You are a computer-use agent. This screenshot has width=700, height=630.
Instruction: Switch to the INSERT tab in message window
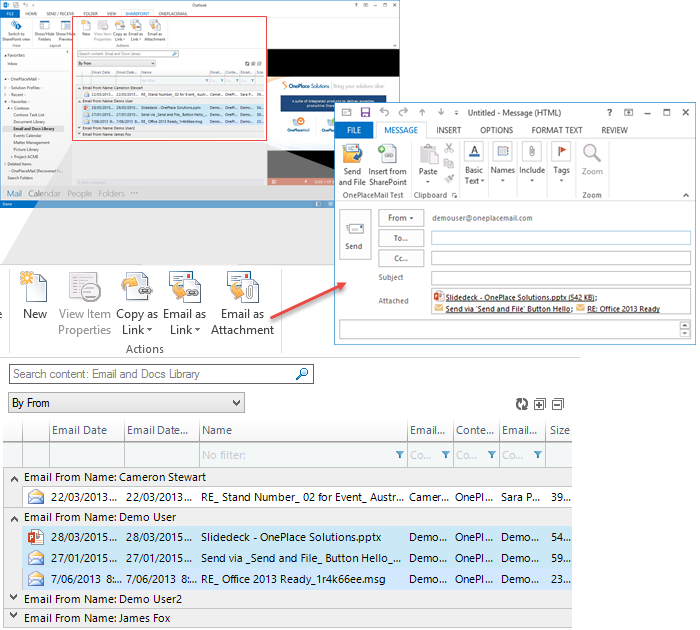pos(449,130)
